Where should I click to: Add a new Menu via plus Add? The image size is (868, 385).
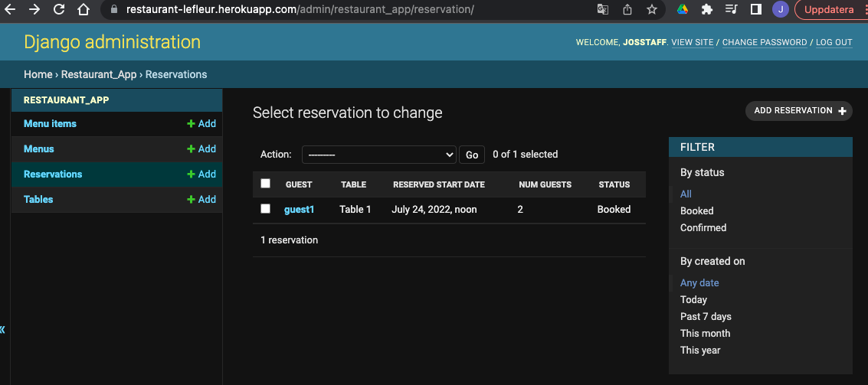201,148
